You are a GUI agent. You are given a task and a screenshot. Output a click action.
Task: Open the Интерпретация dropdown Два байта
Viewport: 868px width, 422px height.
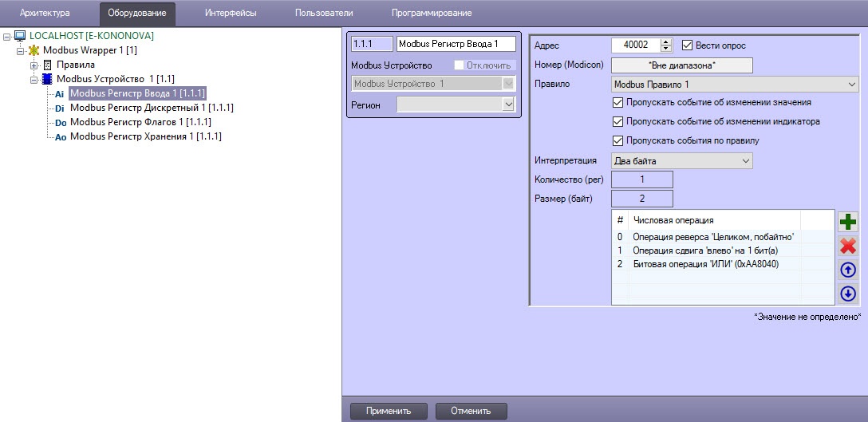(x=682, y=161)
